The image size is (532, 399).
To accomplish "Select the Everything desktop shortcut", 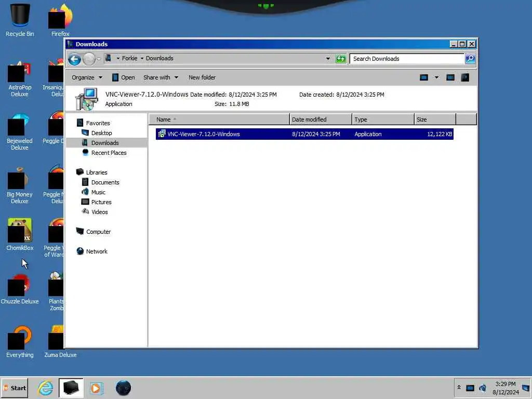I will click(x=20, y=342).
